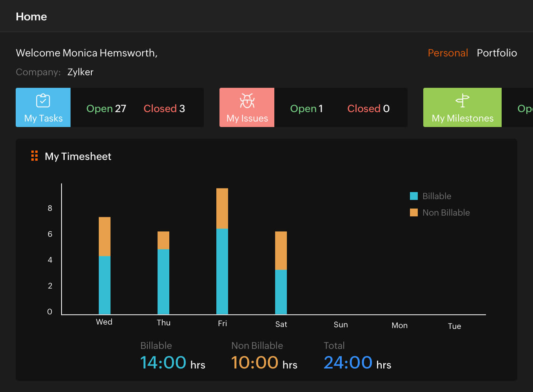Toggle the Non Billable legend series
This screenshot has width=533, height=392.
[x=440, y=212]
